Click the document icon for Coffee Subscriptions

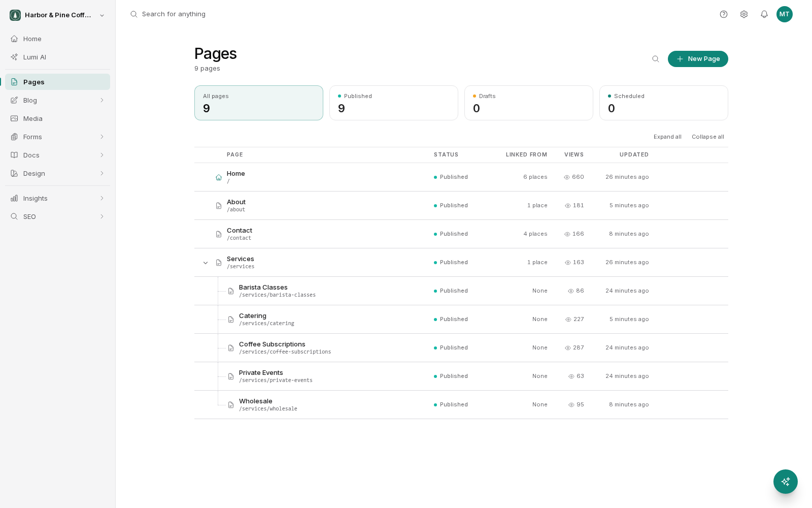[x=231, y=348]
